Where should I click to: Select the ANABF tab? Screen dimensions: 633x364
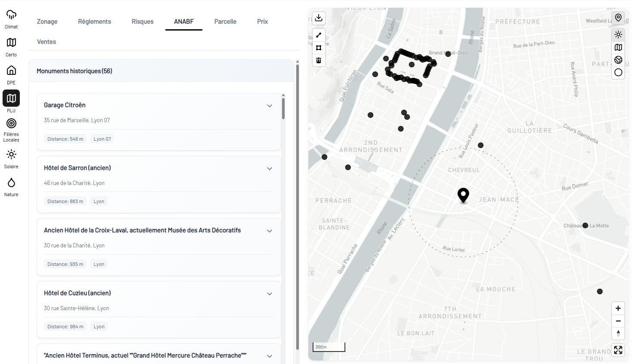click(x=184, y=22)
